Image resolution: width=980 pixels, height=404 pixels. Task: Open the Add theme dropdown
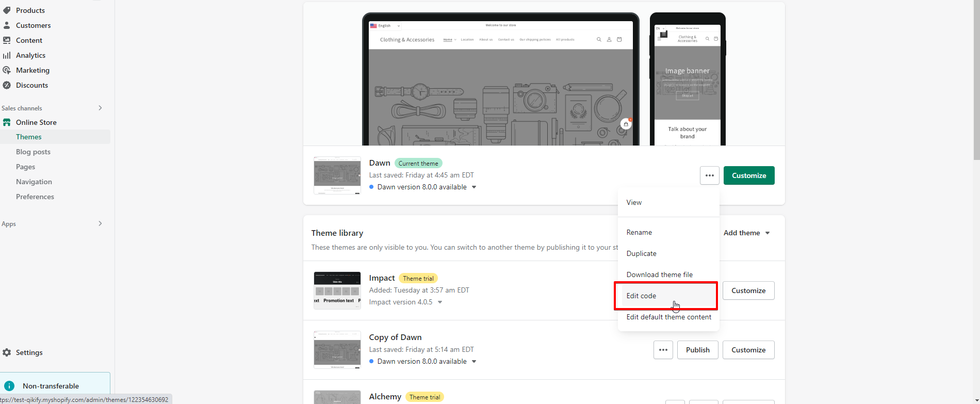746,233
